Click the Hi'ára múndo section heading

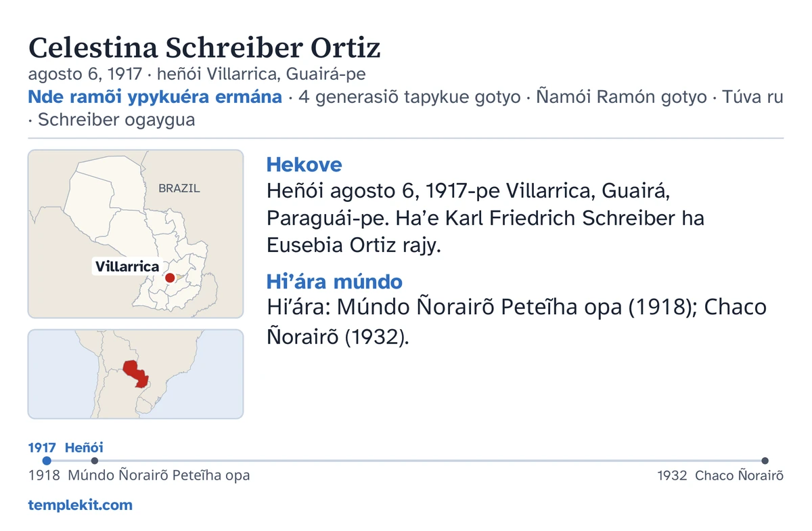tap(334, 281)
